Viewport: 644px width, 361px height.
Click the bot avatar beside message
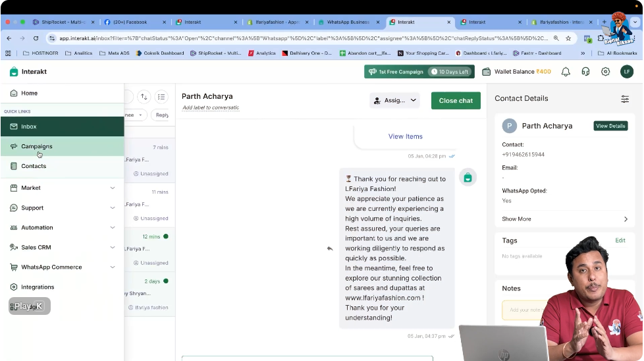tap(468, 178)
